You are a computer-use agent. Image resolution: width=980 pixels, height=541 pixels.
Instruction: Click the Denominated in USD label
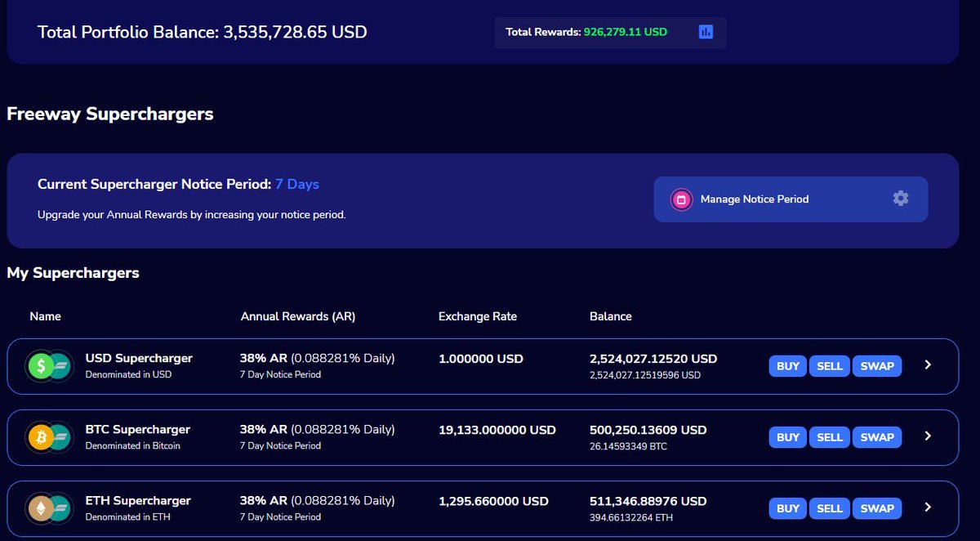point(129,375)
